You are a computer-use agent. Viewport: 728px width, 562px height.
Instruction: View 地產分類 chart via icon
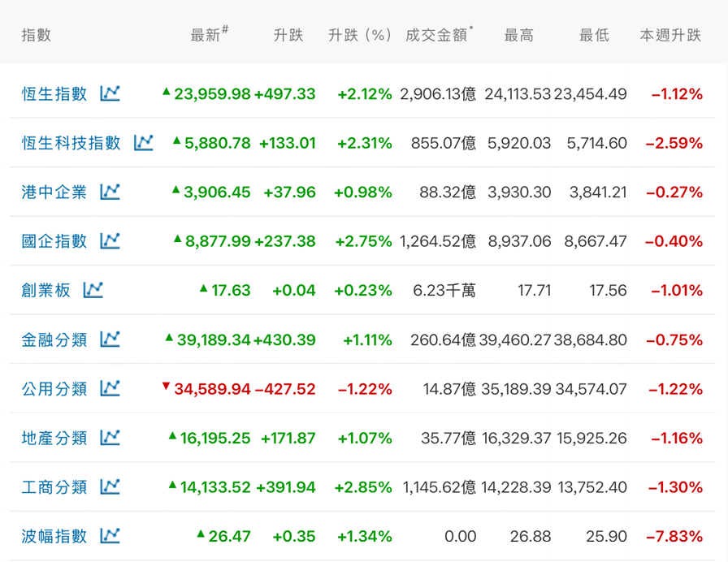(110, 438)
